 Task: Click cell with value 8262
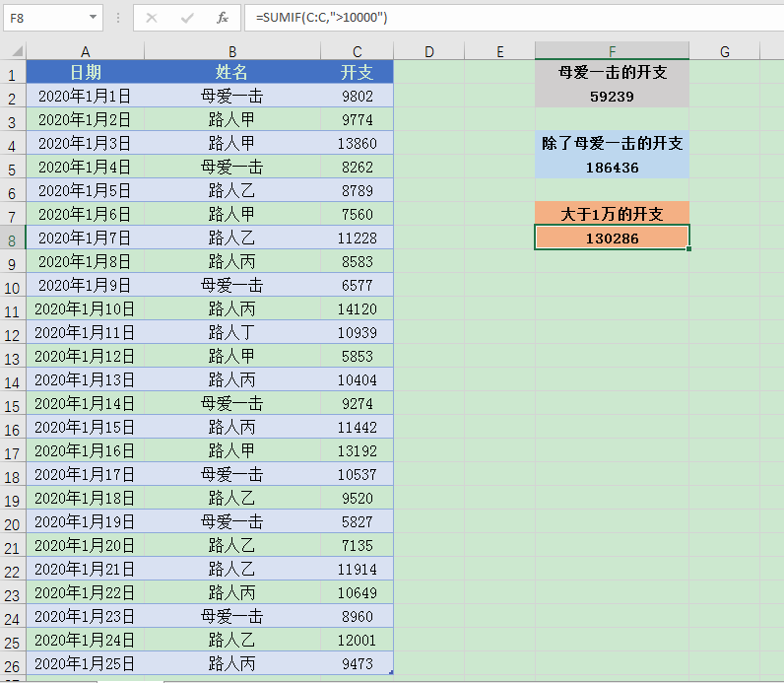357,167
